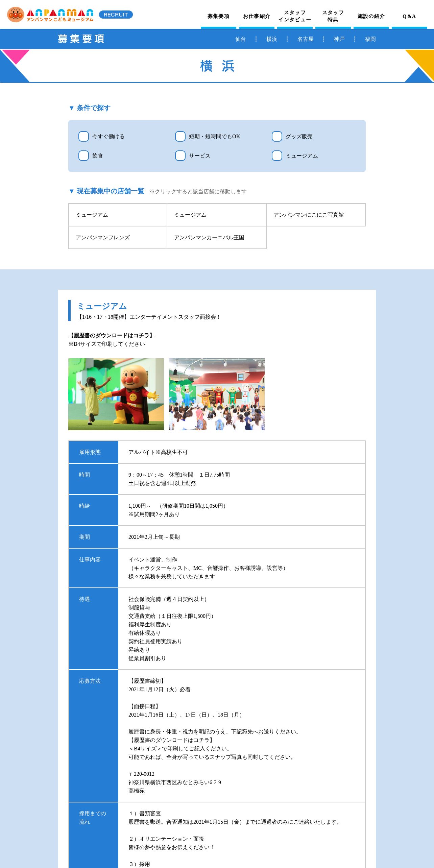
Task: Open the お仕事紹介 menu item
Action: coord(257,16)
